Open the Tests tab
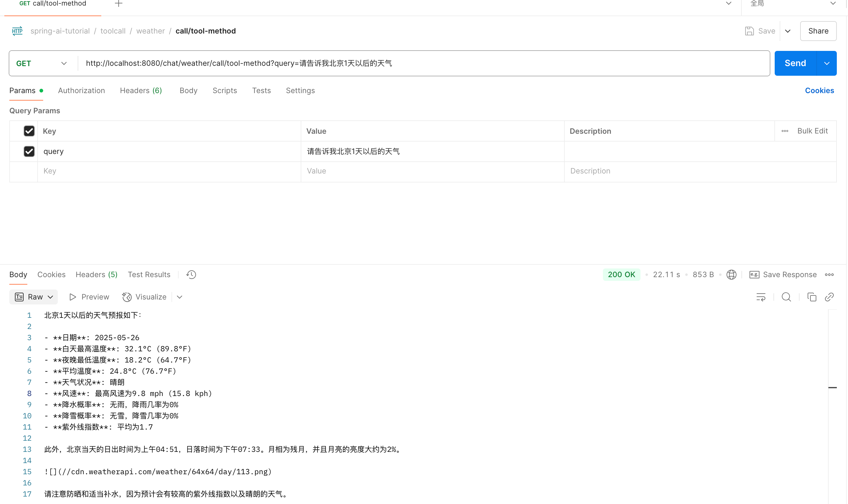Image resolution: width=848 pixels, height=504 pixels. pos(261,91)
